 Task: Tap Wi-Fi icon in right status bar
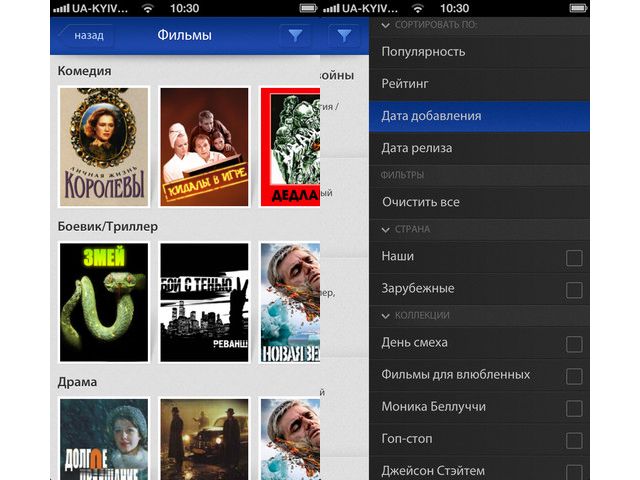(418, 9)
